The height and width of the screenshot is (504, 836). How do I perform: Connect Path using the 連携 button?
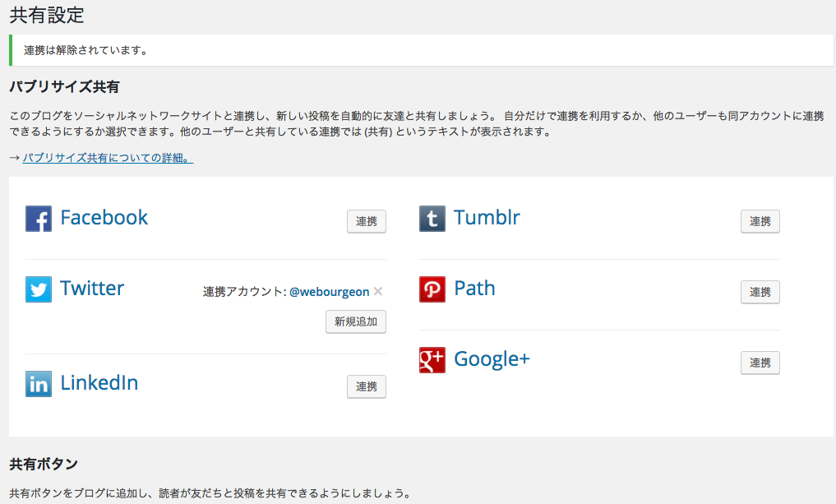coord(760,292)
